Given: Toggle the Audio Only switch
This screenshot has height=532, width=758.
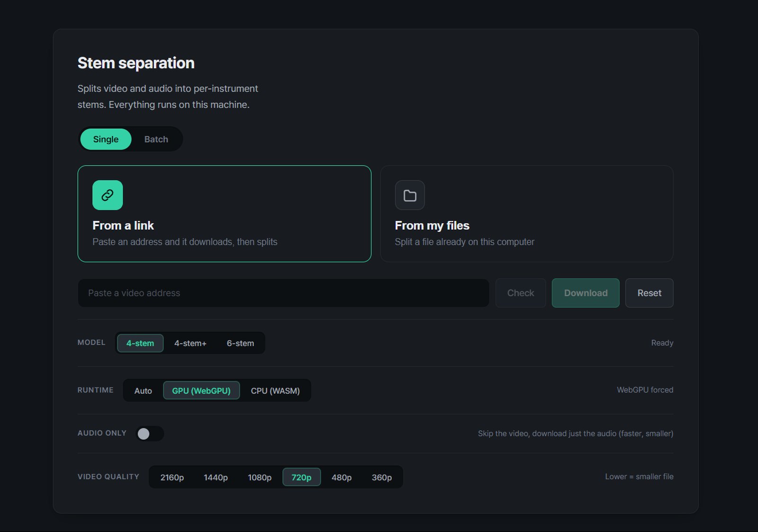Looking at the screenshot, I should click(x=150, y=434).
